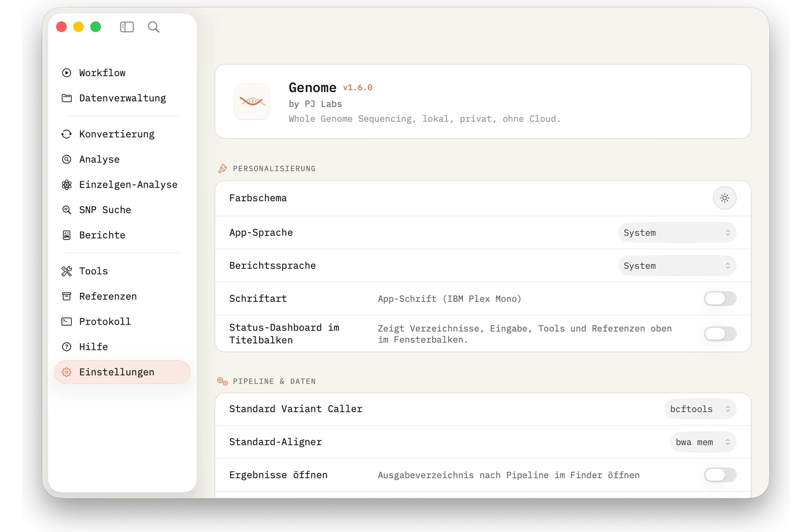The image size is (812, 532).
Task: Toggle the Schriftart app font switch
Action: click(720, 298)
